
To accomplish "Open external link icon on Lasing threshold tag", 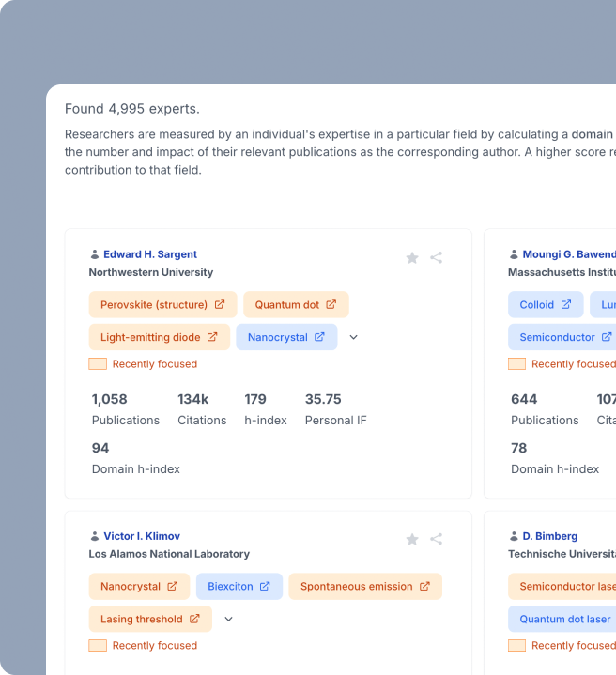I will point(194,619).
